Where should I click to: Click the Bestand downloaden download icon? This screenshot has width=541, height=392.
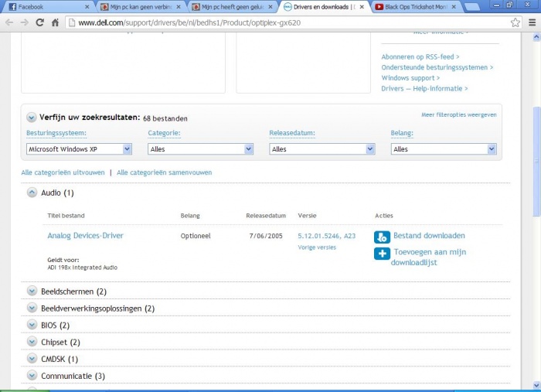382,237
